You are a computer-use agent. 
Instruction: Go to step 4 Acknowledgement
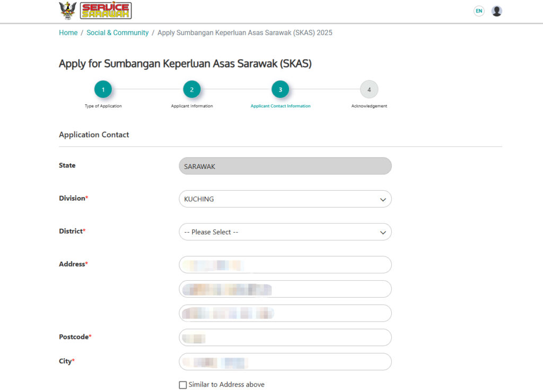tap(369, 90)
